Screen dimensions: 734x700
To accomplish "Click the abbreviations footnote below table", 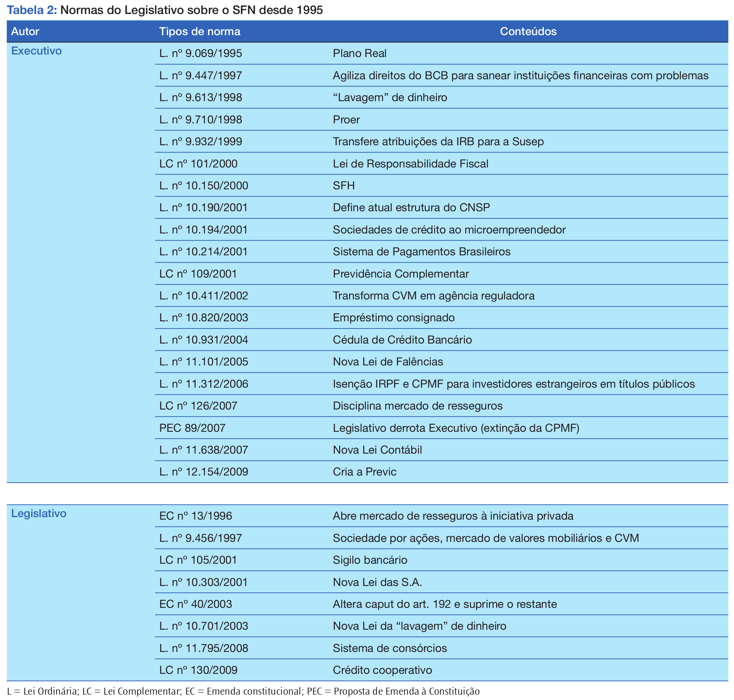I will (x=243, y=691).
